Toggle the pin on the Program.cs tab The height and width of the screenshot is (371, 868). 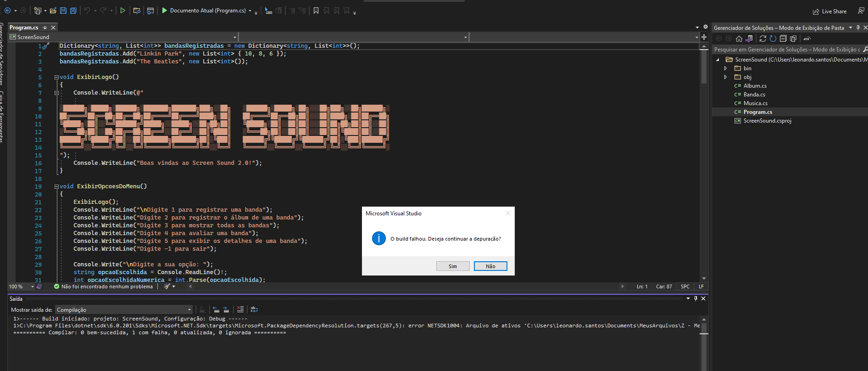click(45, 28)
